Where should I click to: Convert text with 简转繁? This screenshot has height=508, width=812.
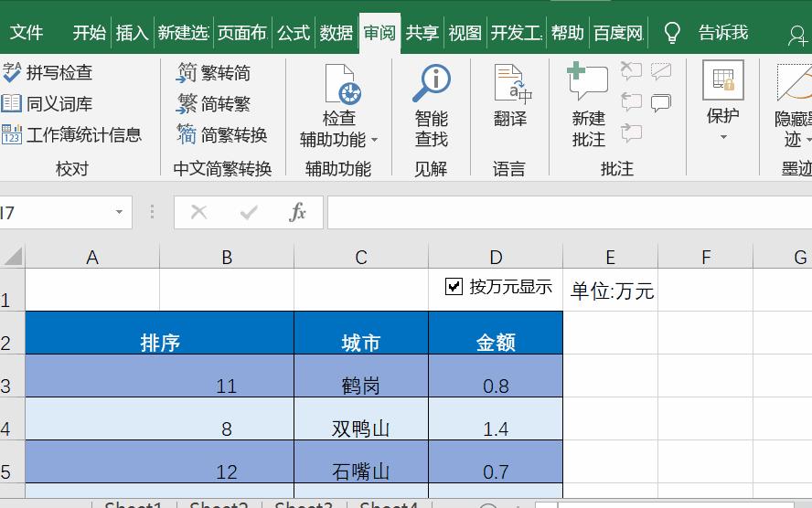coord(213,103)
